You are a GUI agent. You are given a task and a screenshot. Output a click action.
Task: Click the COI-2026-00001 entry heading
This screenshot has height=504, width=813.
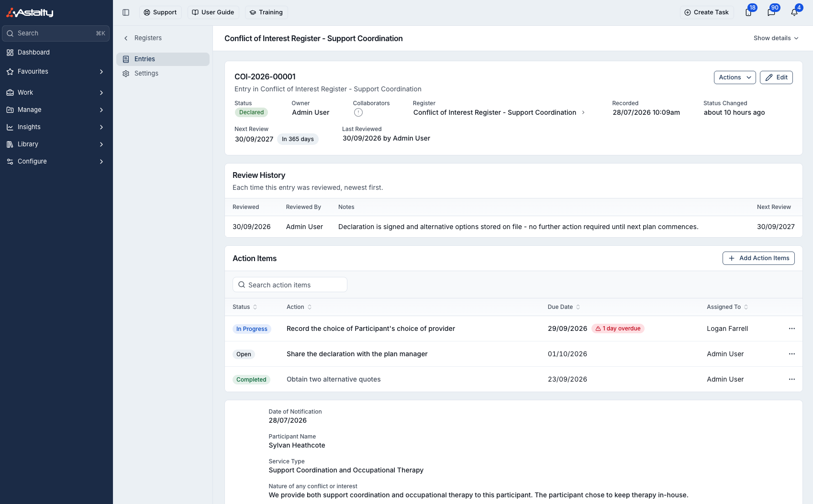pyautogui.click(x=265, y=77)
